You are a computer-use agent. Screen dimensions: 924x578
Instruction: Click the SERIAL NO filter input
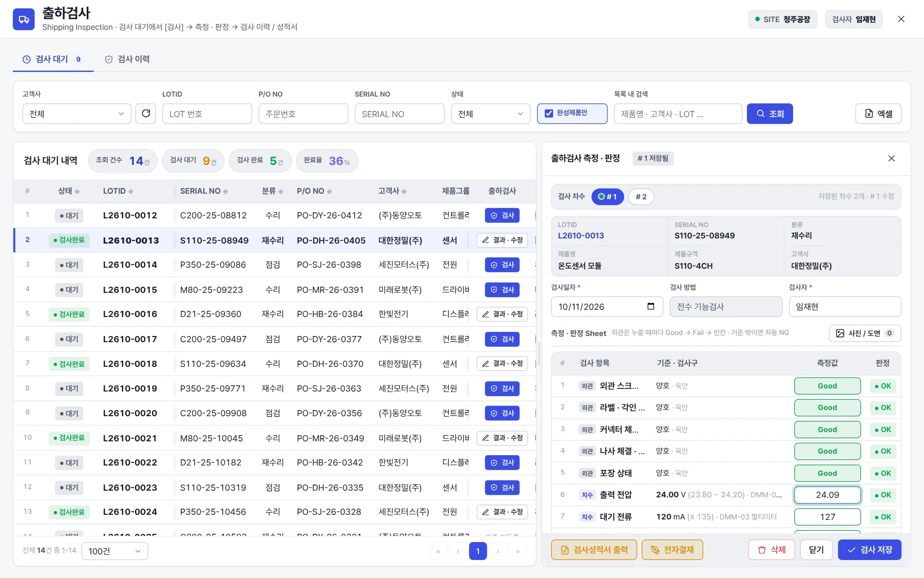tap(399, 114)
